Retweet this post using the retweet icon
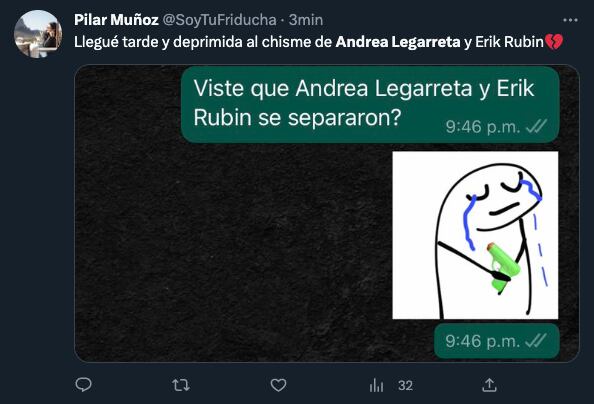 [x=181, y=385]
